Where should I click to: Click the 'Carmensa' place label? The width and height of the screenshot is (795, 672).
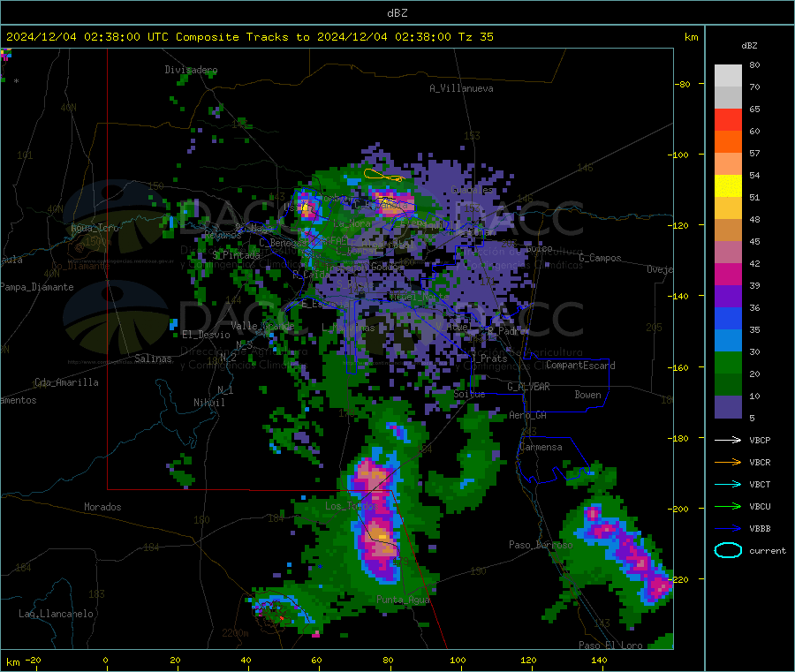[x=541, y=447]
